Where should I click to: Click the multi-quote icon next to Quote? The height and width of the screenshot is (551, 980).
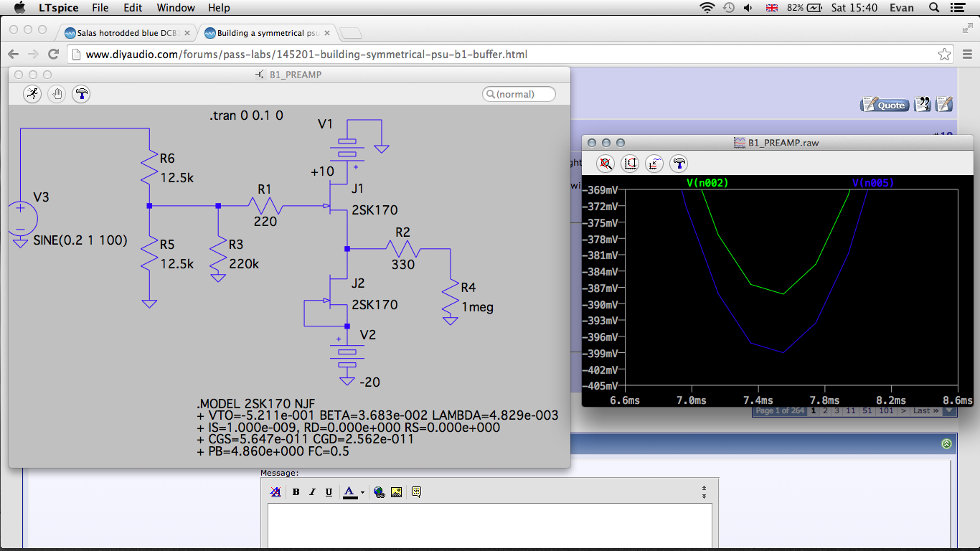(x=923, y=105)
